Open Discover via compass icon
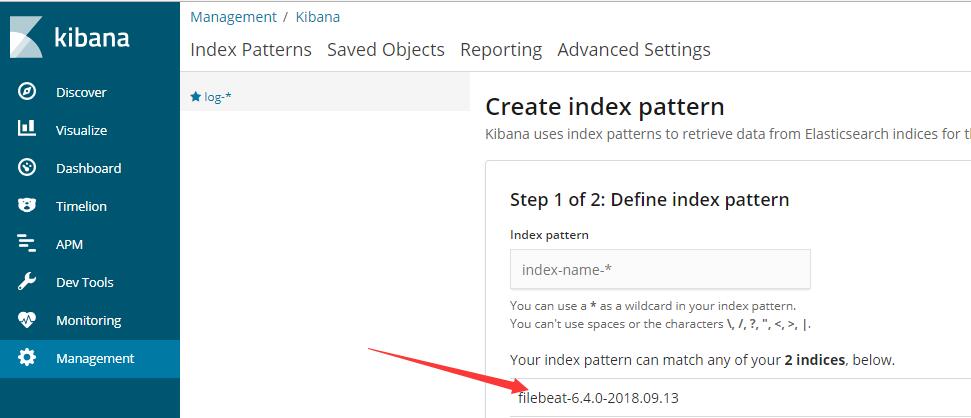This screenshot has height=418, width=971. pos(27,92)
